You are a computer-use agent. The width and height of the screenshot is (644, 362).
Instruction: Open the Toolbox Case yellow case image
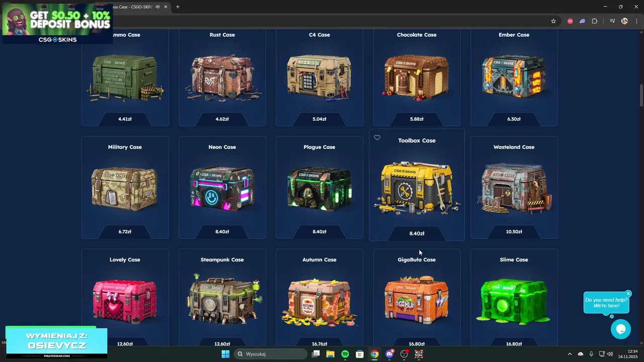tap(417, 187)
